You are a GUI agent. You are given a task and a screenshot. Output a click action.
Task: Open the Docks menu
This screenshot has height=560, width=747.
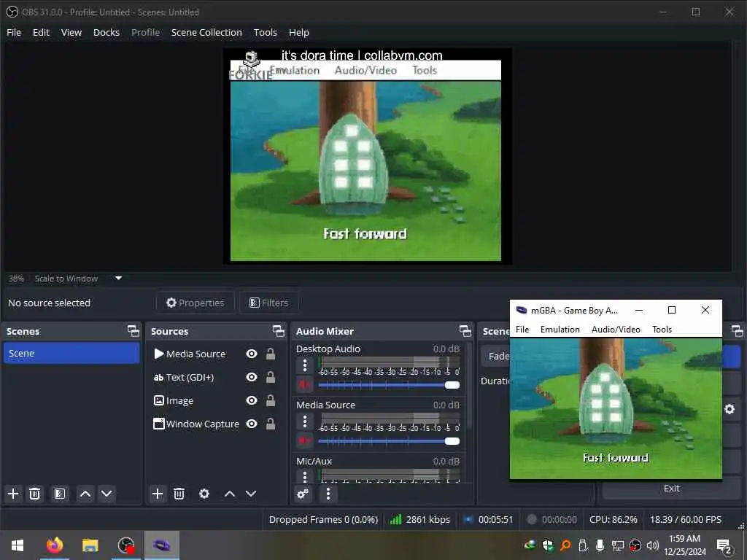(107, 32)
